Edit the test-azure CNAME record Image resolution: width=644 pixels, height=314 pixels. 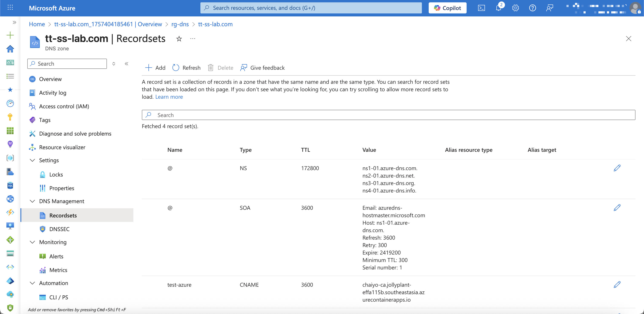point(617,285)
